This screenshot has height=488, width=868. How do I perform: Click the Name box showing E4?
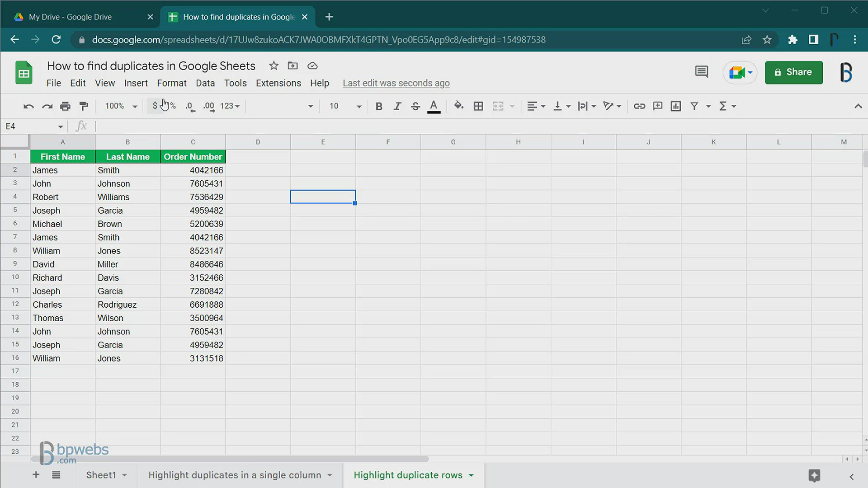coord(33,127)
